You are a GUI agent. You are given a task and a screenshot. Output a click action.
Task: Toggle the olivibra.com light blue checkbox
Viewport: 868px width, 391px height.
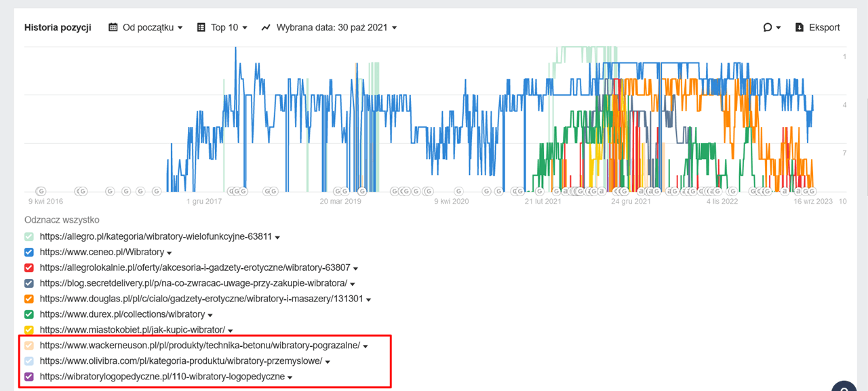pyautogui.click(x=29, y=361)
